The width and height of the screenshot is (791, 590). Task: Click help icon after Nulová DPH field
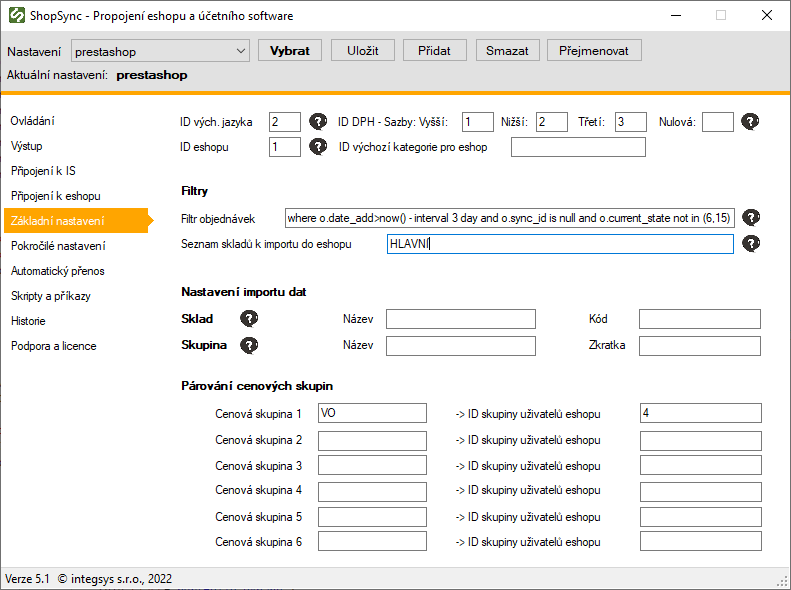(750, 122)
